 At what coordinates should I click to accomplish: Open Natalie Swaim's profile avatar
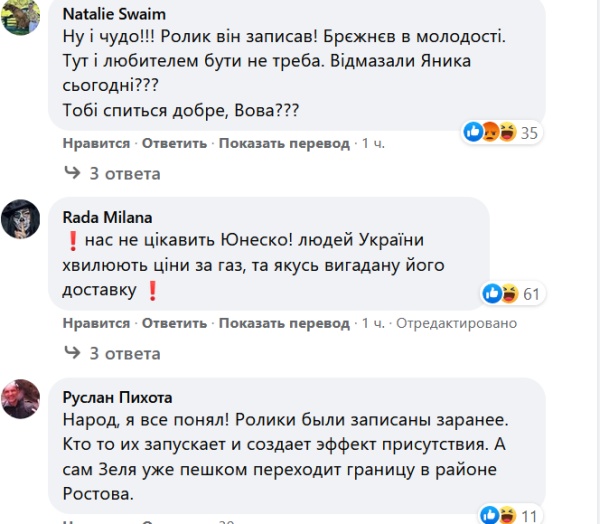pos(20,17)
